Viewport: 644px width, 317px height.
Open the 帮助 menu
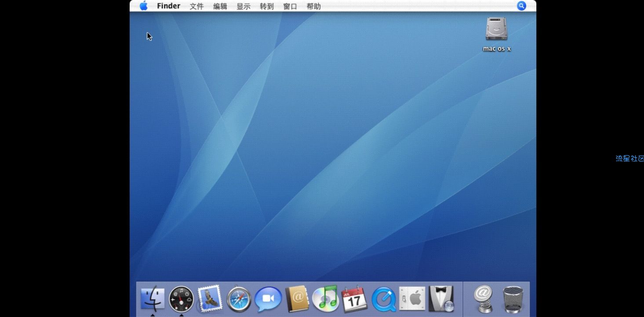coord(314,6)
